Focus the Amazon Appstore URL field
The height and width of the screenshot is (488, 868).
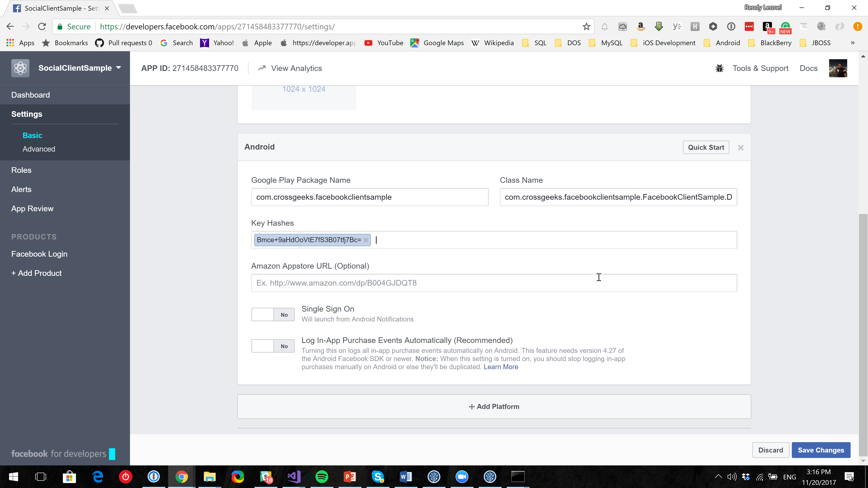pyautogui.click(x=494, y=283)
